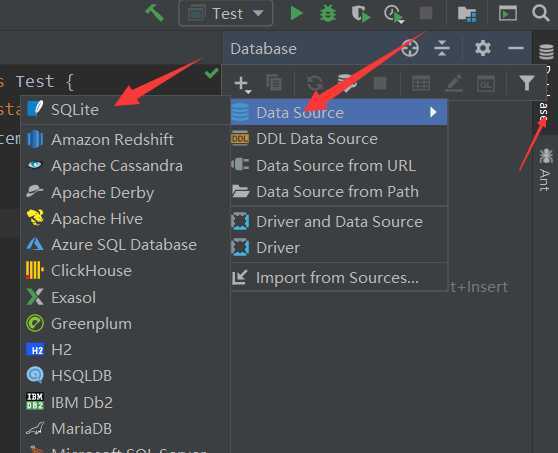The image size is (558, 453).
Task: Choose Exasol from the list
Action: coord(125,297)
